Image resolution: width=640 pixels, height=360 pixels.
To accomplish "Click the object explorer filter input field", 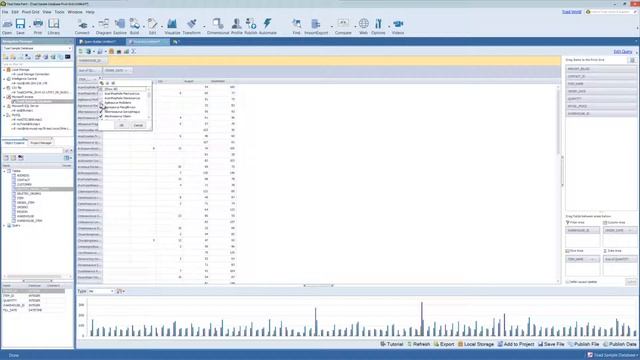I will (x=33, y=151).
